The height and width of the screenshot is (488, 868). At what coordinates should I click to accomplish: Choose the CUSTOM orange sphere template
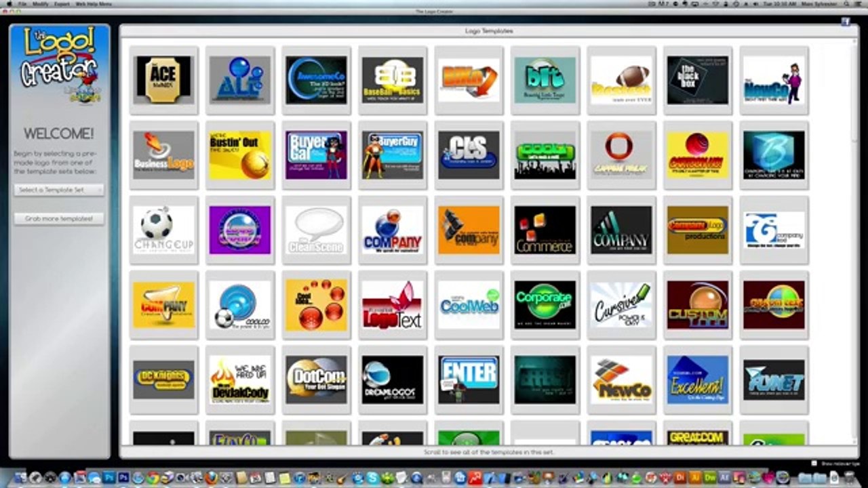pyautogui.click(x=697, y=305)
